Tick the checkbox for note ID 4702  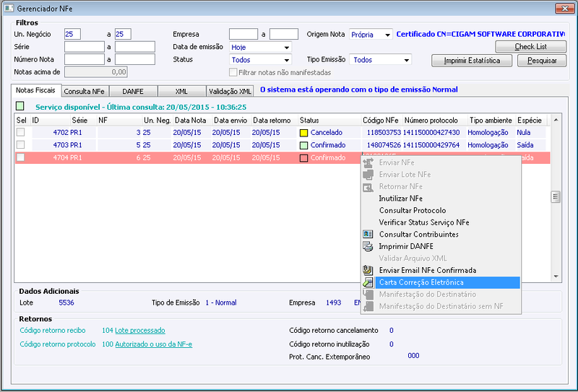(21, 132)
